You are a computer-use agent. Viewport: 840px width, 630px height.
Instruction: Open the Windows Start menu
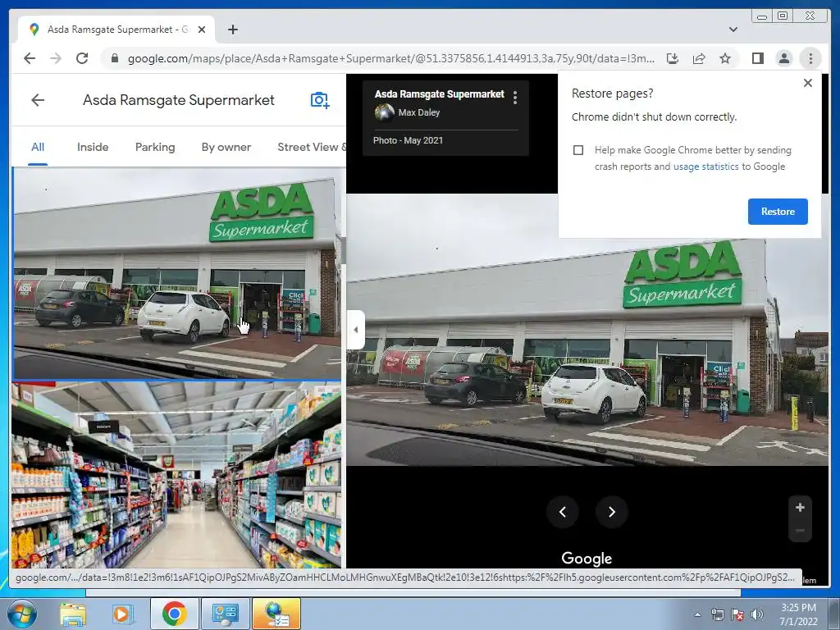point(21,614)
